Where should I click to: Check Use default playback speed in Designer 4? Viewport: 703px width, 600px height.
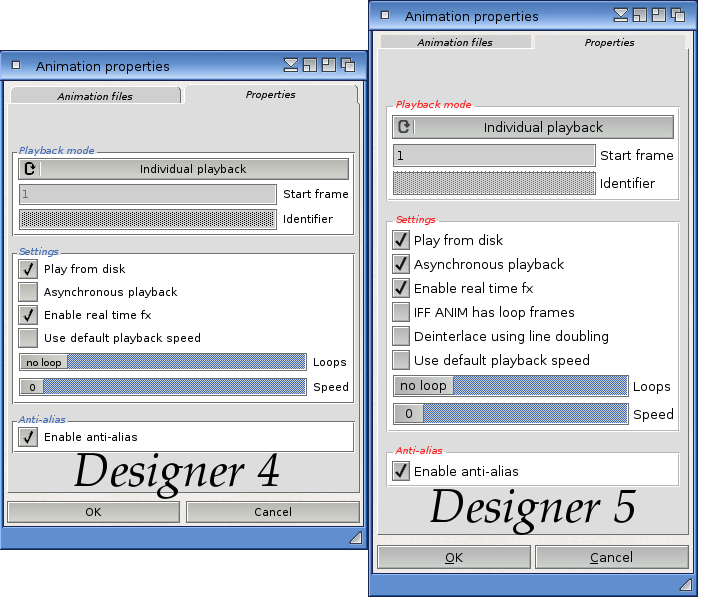pos(28,338)
